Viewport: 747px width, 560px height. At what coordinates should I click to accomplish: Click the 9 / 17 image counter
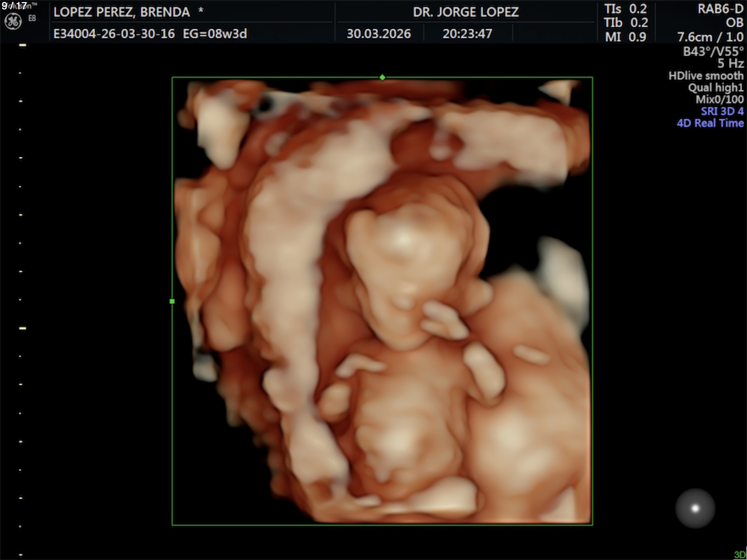[x=14, y=6]
